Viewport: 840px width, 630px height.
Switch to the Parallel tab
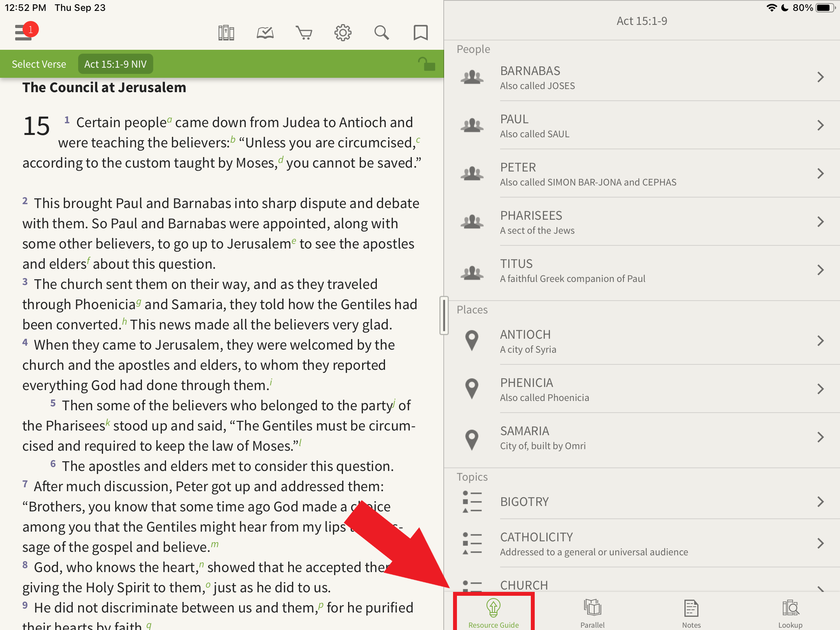click(x=592, y=614)
